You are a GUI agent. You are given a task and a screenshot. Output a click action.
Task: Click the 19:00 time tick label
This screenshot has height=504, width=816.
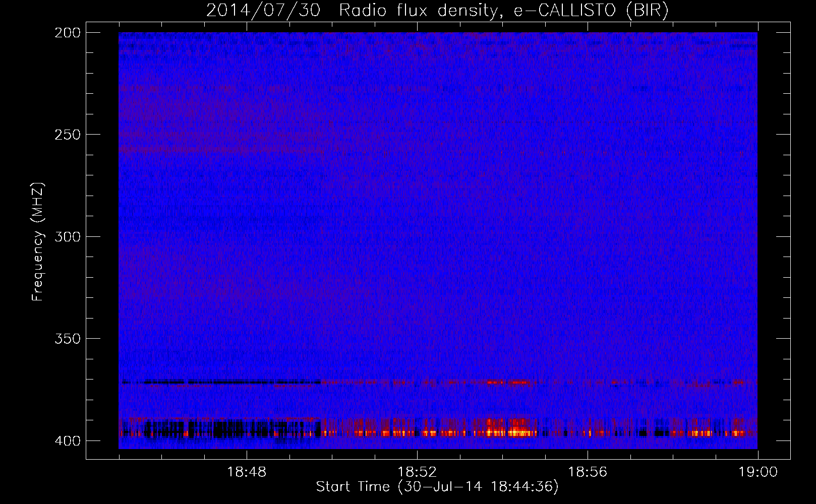point(758,472)
